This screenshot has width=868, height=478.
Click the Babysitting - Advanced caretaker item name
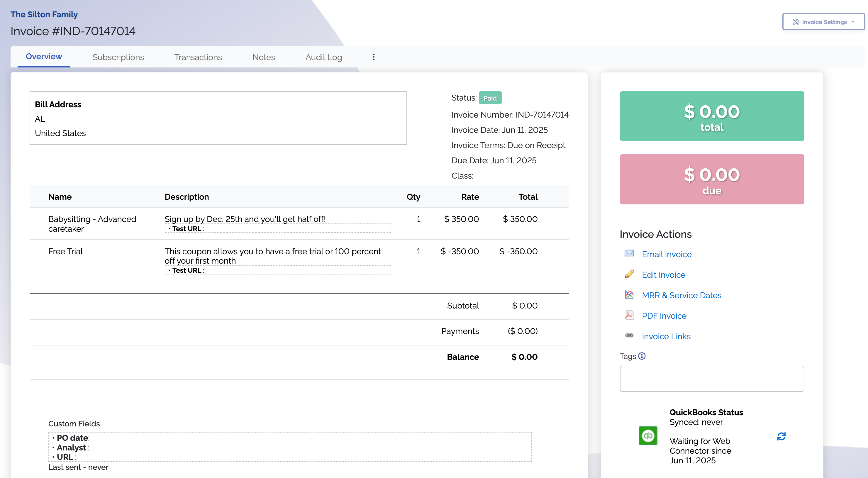pos(92,224)
